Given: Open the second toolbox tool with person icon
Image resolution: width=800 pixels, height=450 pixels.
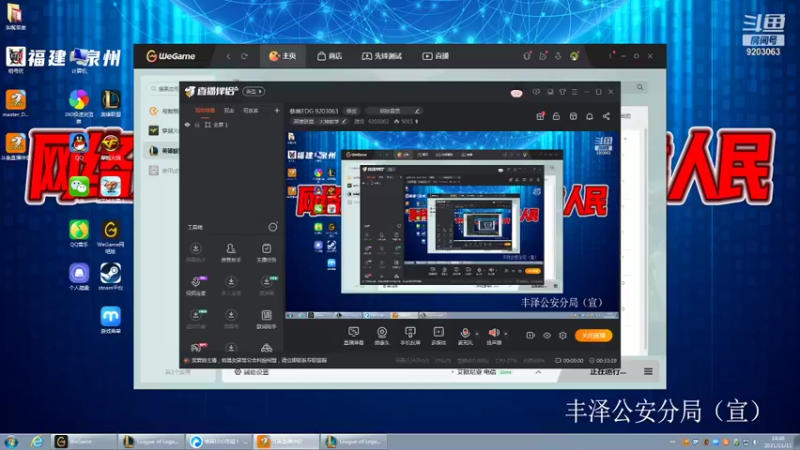Looking at the screenshot, I should coord(231,253).
